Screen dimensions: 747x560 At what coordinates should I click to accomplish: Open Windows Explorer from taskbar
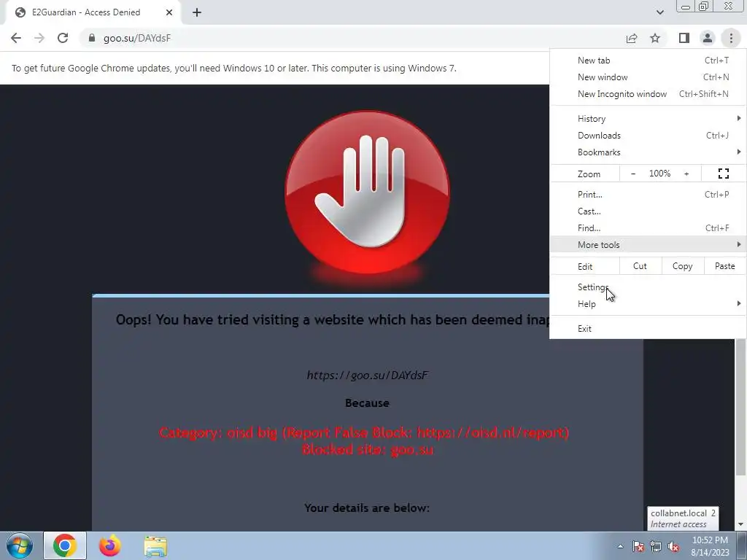[x=155, y=545]
